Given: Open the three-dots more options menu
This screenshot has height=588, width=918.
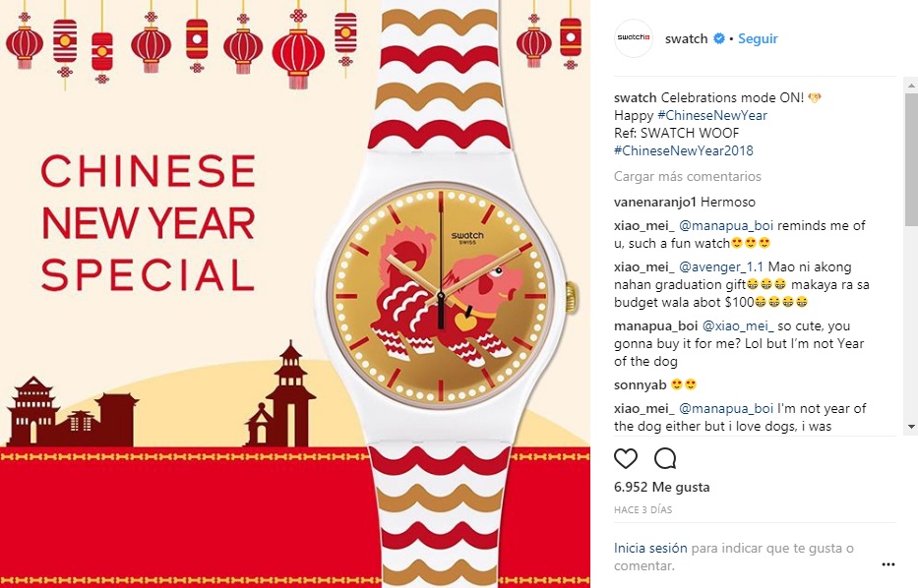Looking at the screenshot, I should 888,564.
